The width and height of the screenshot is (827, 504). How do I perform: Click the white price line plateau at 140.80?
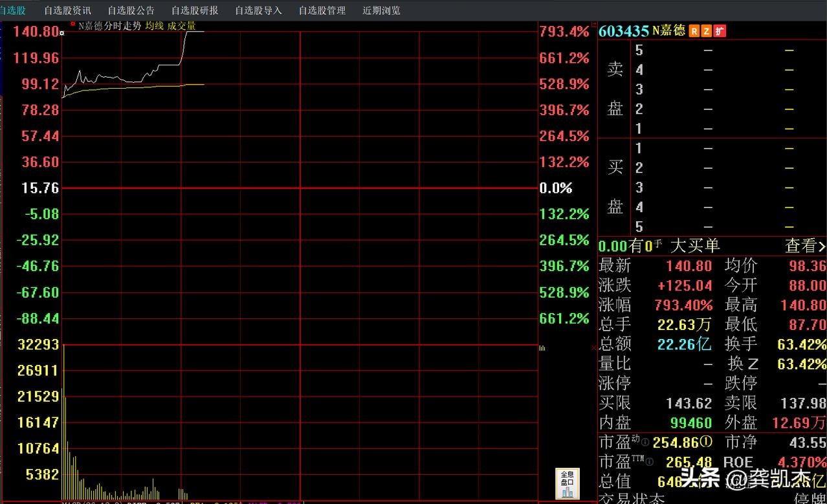point(195,31)
